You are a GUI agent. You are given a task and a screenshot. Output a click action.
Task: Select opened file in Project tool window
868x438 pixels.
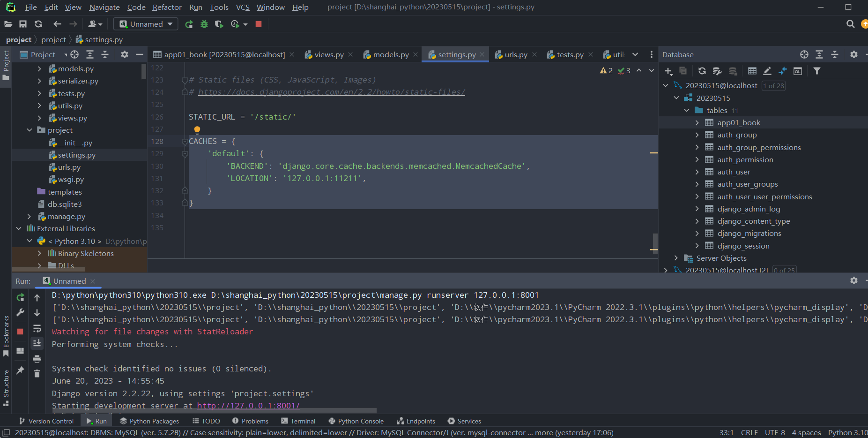point(74,54)
